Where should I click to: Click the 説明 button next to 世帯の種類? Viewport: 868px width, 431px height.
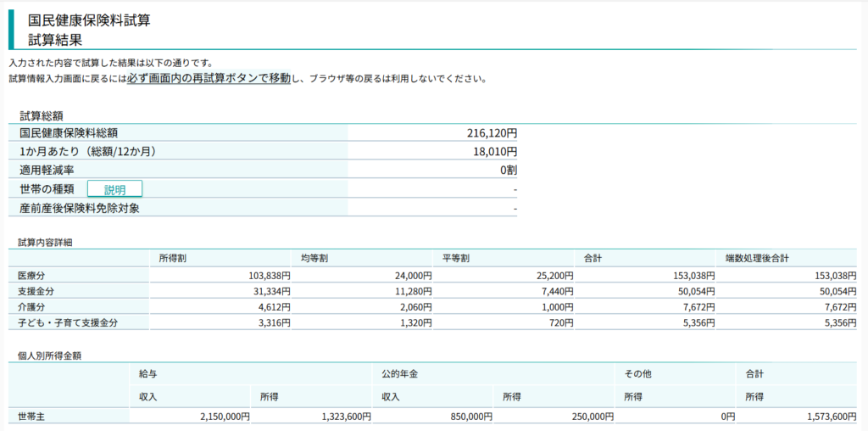[x=114, y=189]
